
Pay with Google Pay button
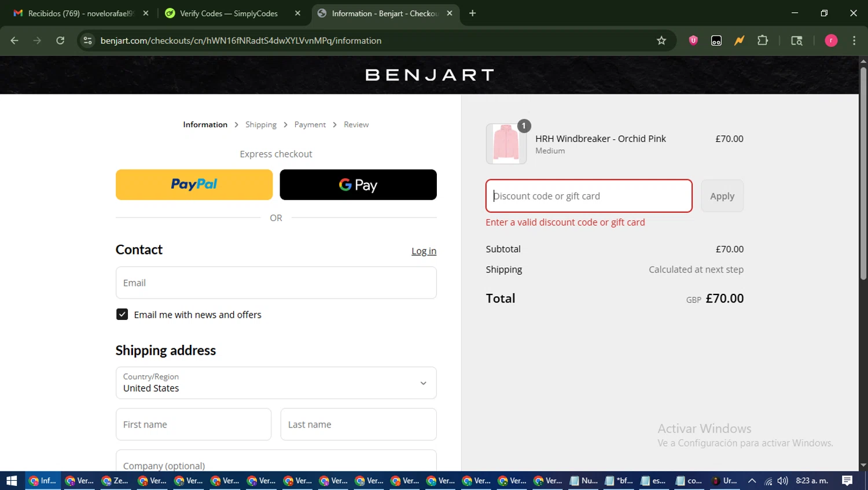pos(358,185)
